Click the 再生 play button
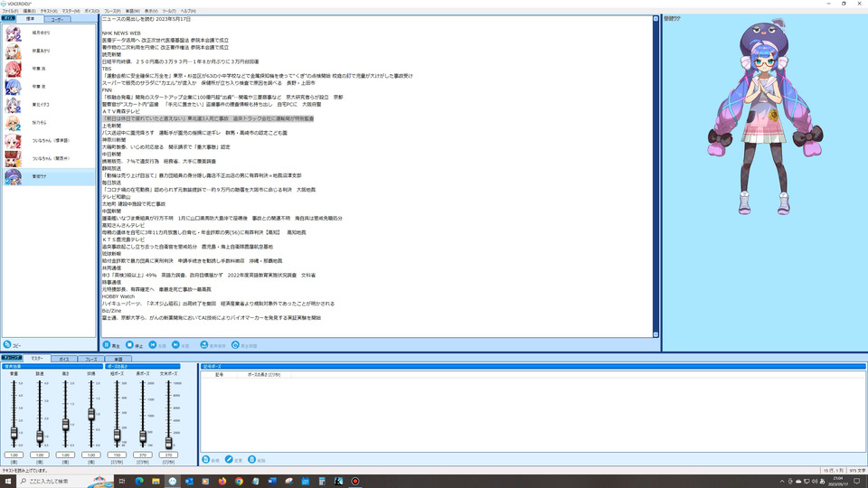Screen dimensions: 868x488 [107, 344]
